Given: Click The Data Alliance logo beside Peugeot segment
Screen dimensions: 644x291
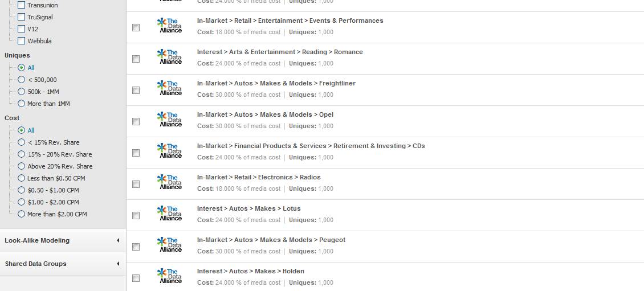Looking at the screenshot, I should click(169, 245).
